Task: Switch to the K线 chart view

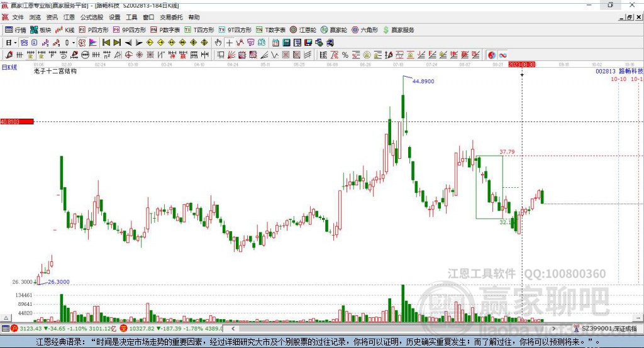Action: pos(65,30)
